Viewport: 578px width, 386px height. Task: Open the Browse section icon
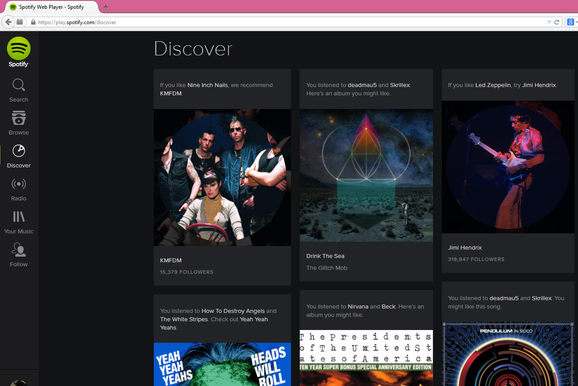(x=18, y=118)
